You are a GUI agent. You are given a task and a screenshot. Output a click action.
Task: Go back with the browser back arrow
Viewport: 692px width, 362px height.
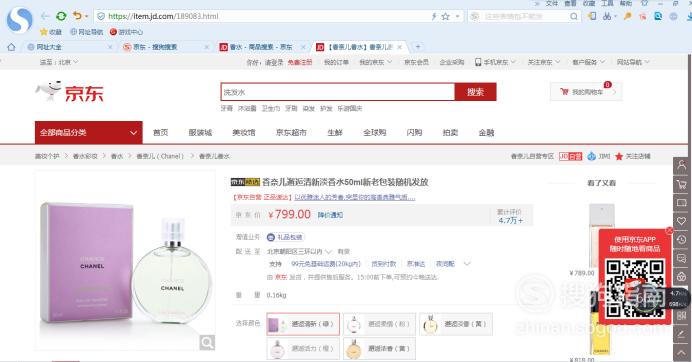[45, 16]
